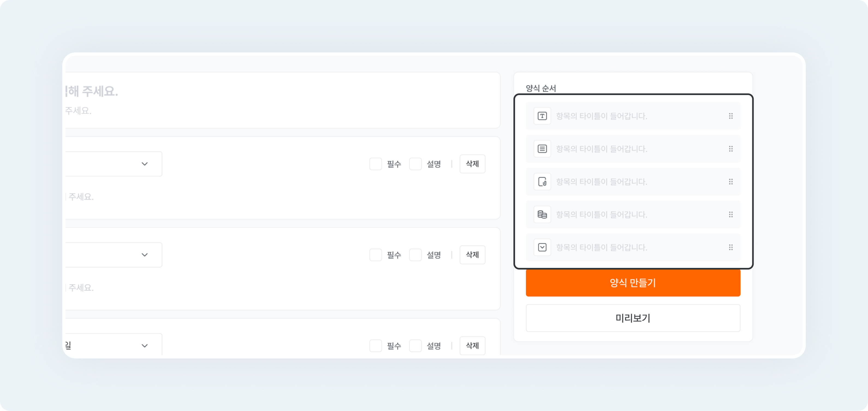Enable 설명 for the second form field
Screen dimensions: 868x411
pos(415,255)
